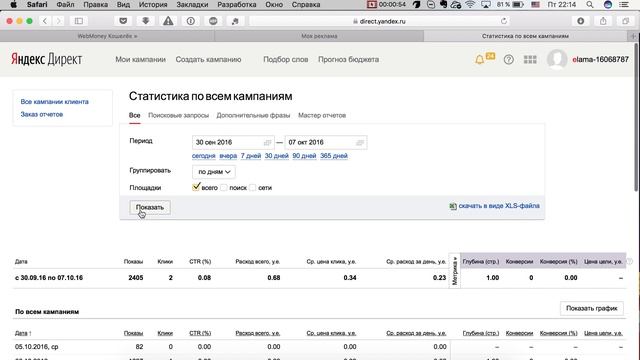Download stats as XLS file link
This screenshot has width=640, height=360.
click(x=499, y=206)
